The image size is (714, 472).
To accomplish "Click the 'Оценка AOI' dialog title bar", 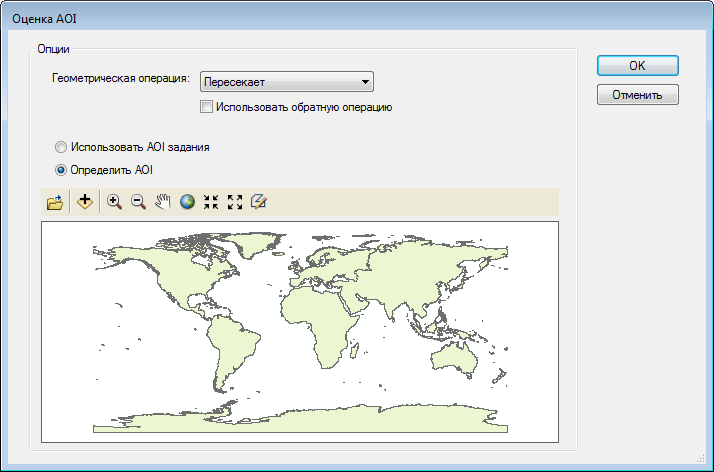I will (x=300, y=18).
